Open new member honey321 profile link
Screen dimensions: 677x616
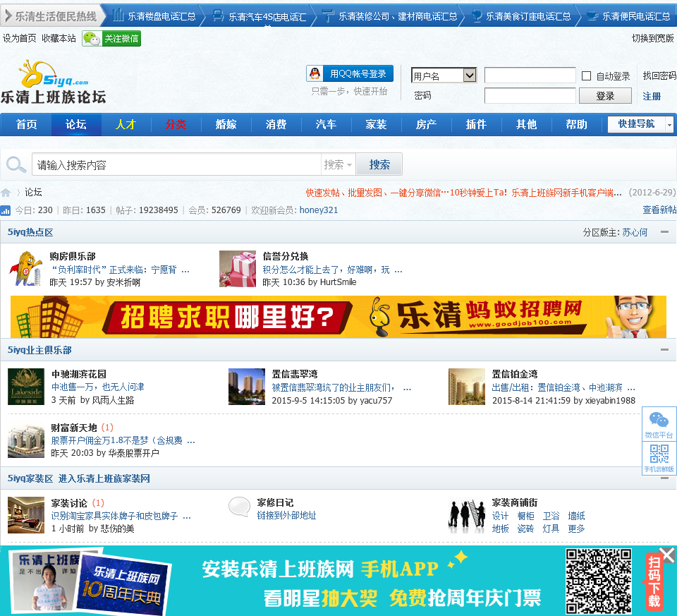click(x=319, y=210)
